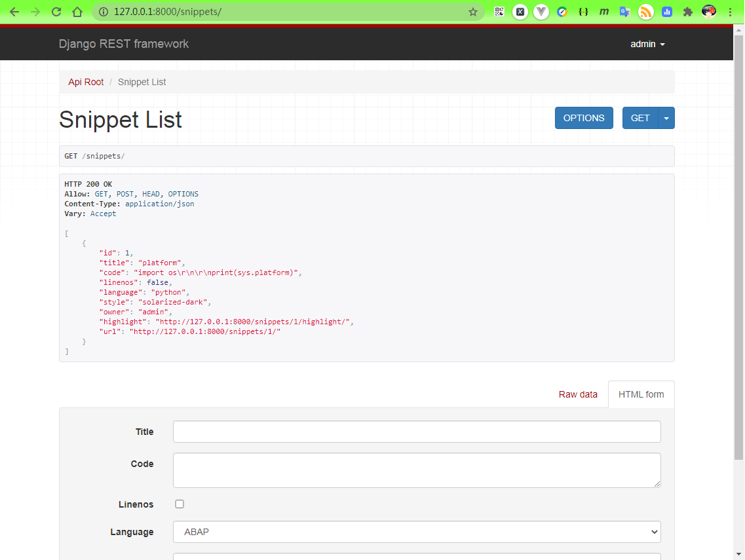The width and height of the screenshot is (745, 560).
Task: Go back to the previous page
Action: click(14, 12)
